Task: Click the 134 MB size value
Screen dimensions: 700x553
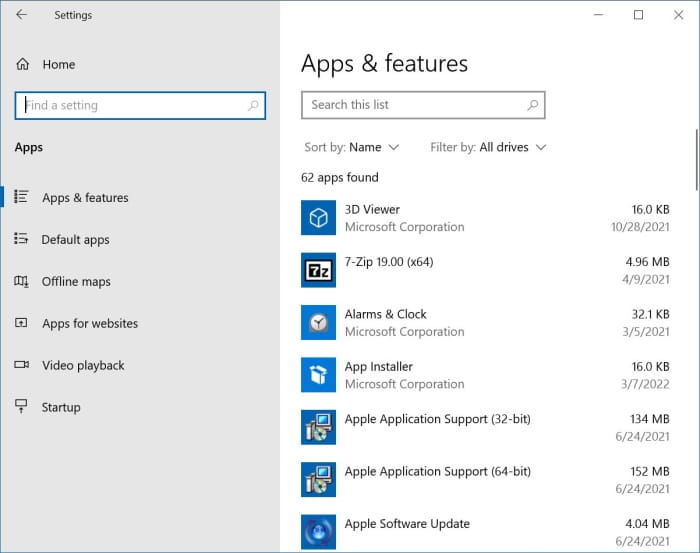Action: [x=650, y=419]
